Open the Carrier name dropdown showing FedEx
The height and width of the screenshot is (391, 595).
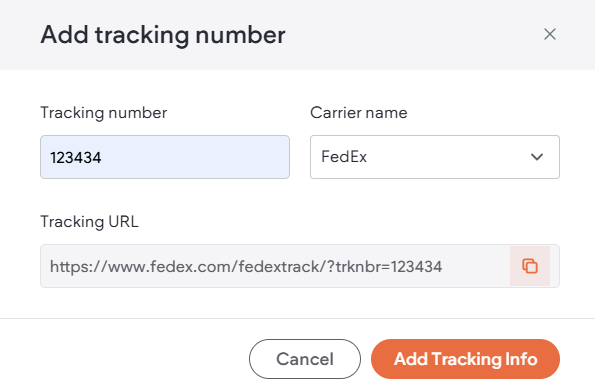pyautogui.click(x=434, y=157)
